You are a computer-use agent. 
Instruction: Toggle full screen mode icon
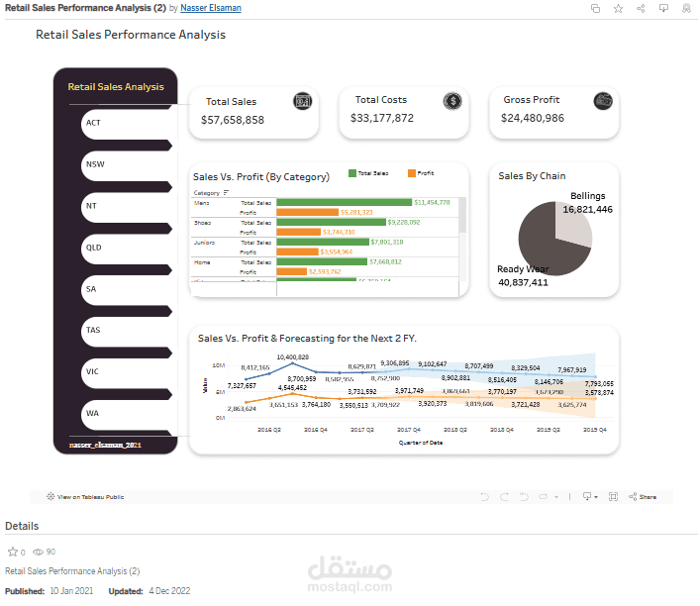click(x=614, y=497)
